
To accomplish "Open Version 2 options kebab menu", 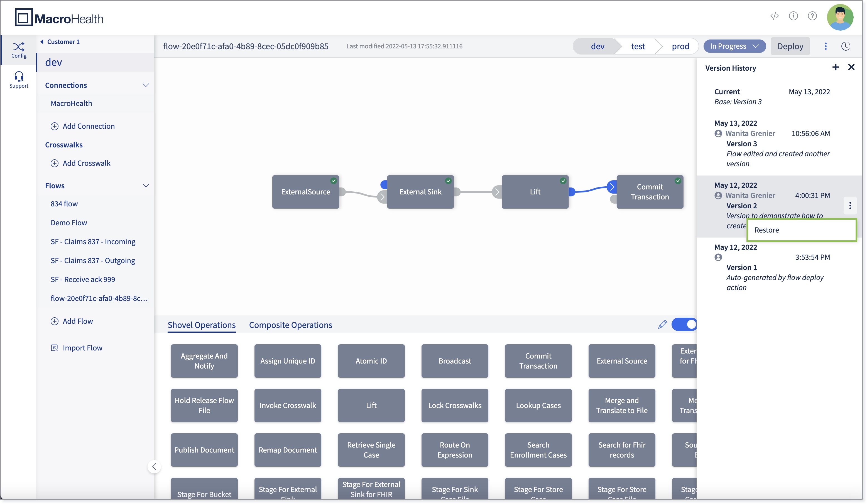I will click(x=850, y=206).
